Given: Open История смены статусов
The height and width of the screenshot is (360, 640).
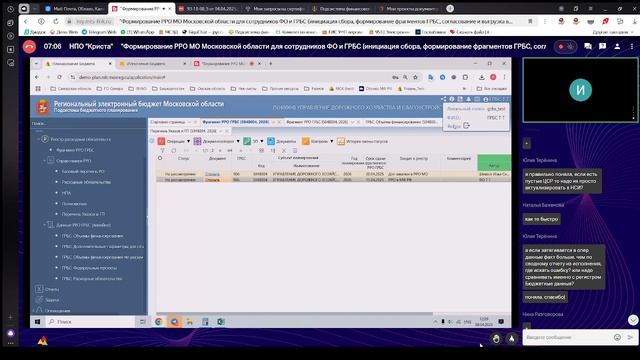Looking at the screenshot, I should (362, 141).
